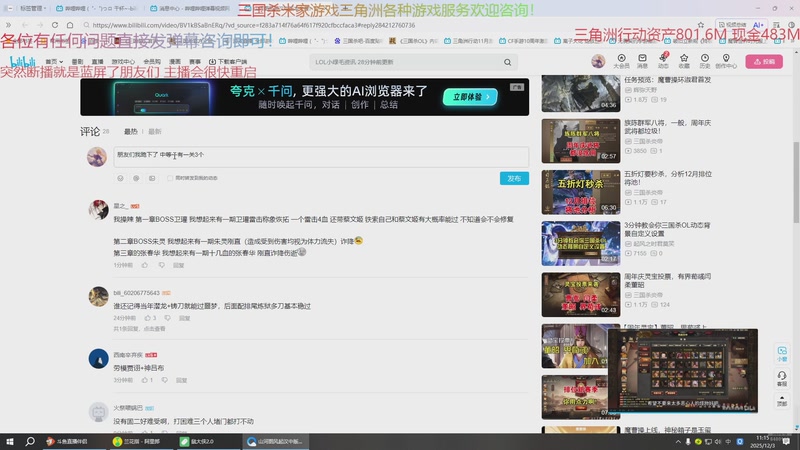The image size is (800, 450).
Task: Expand the 首页 dropdown in bilibili nav
Action: [x=54, y=62]
